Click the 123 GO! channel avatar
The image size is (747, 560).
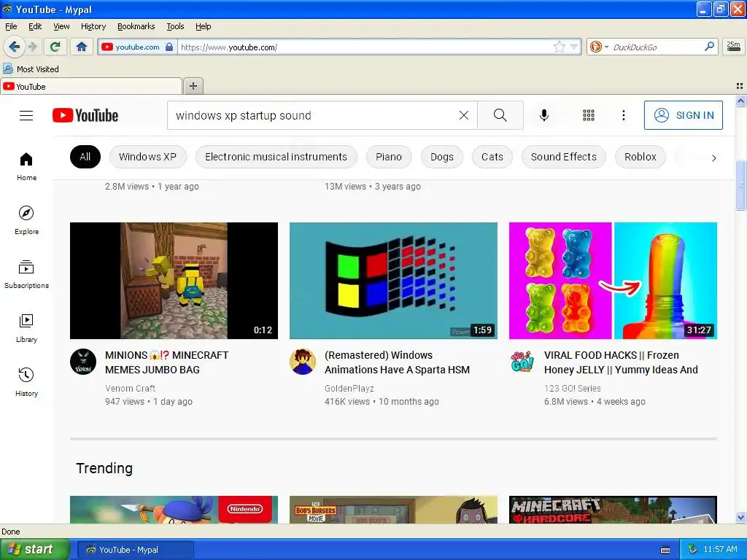click(522, 362)
